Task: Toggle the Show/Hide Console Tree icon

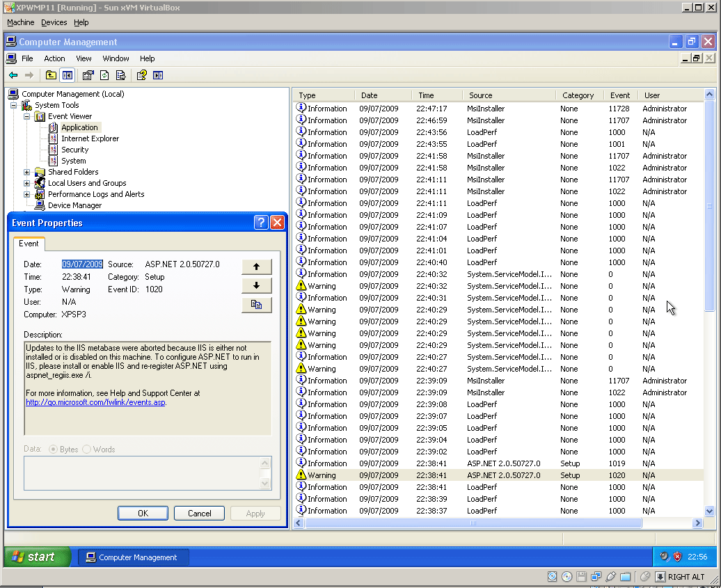Action: [67, 75]
